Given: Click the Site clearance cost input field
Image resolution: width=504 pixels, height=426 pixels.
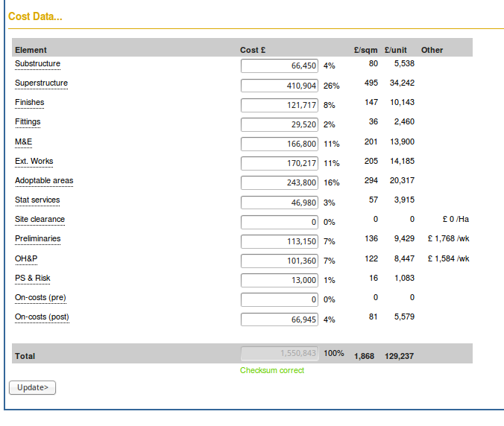Looking at the screenshot, I should [x=280, y=222].
